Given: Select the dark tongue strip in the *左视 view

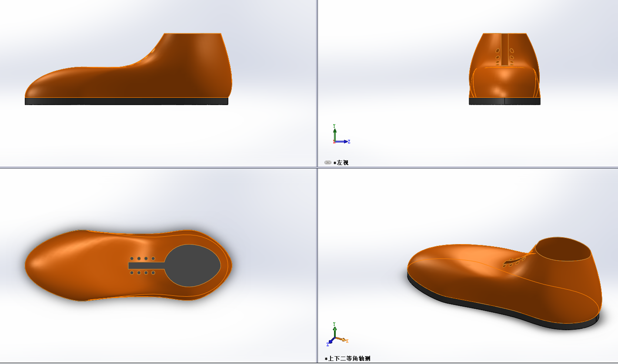Looking at the screenshot, I should 504,50.
